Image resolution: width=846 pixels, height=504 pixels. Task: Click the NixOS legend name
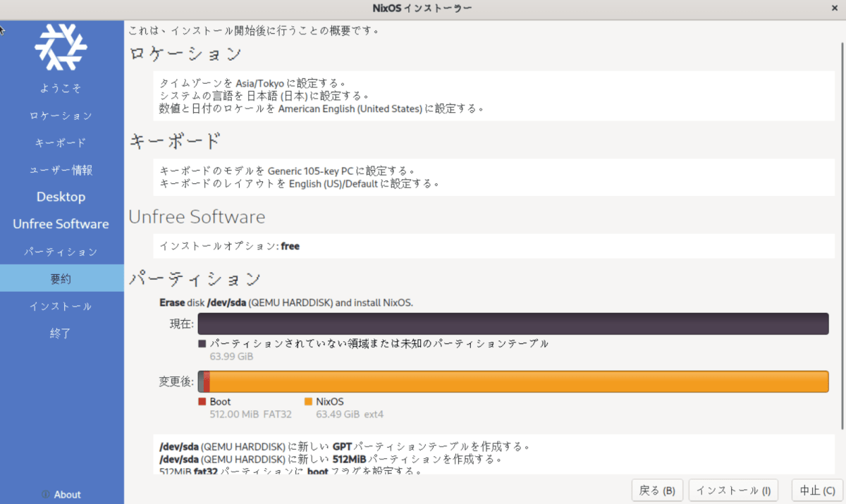(330, 402)
